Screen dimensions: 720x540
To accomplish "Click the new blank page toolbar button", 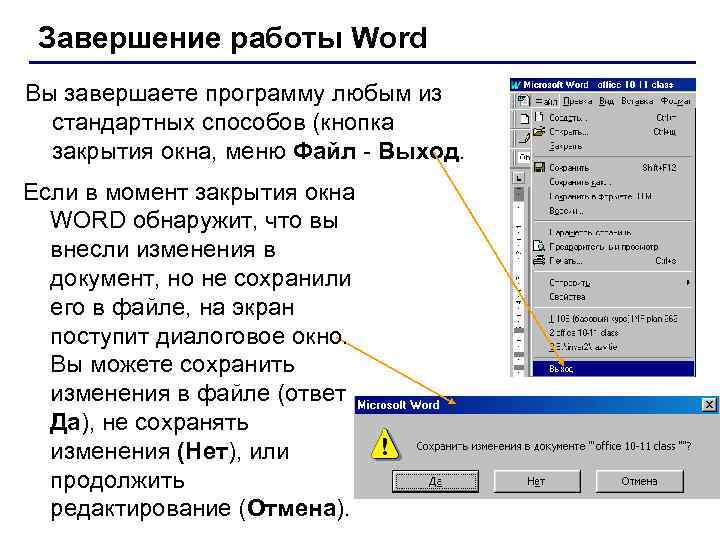I will coord(523,118).
